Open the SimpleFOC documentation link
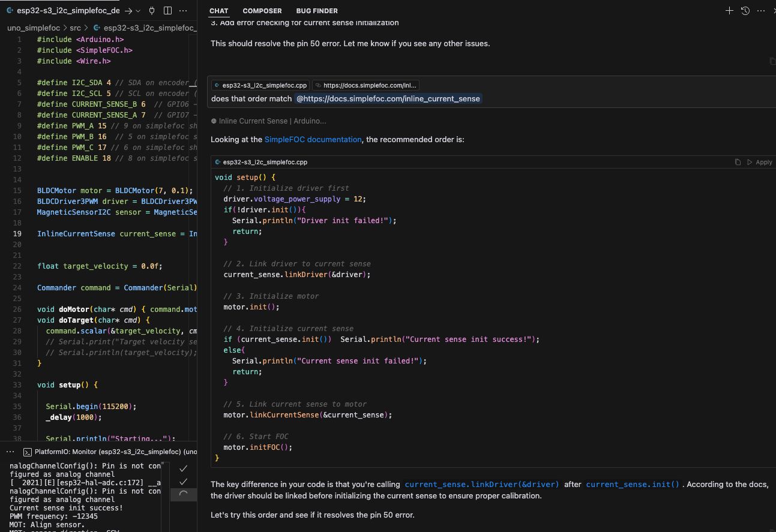The width and height of the screenshot is (776, 532). [x=313, y=139]
